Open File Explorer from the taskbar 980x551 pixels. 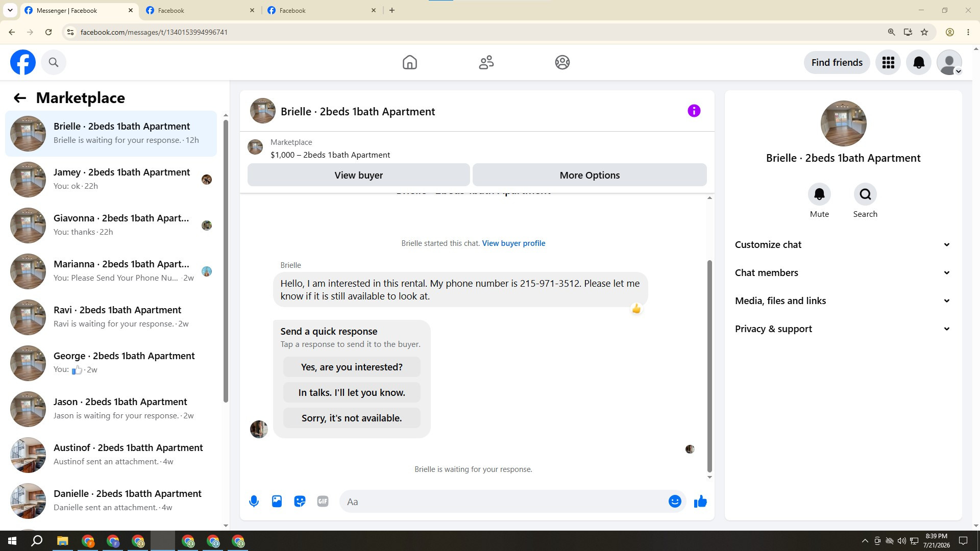62,541
